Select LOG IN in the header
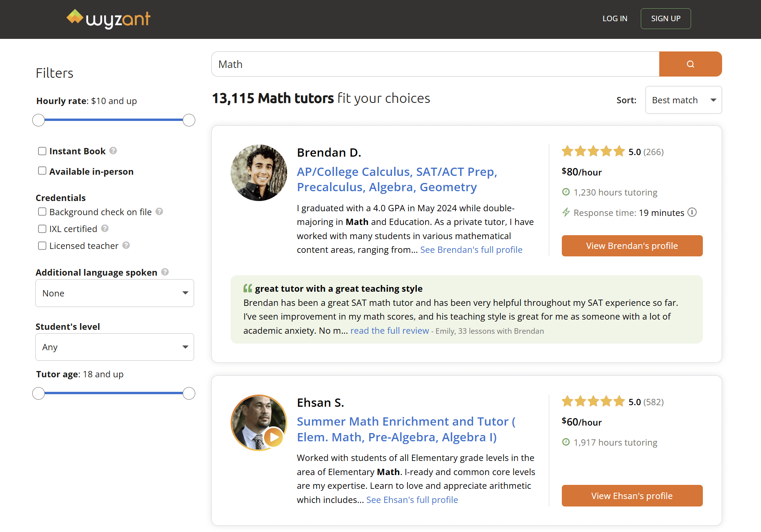The image size is (761, 532). (x=614, y=18)
